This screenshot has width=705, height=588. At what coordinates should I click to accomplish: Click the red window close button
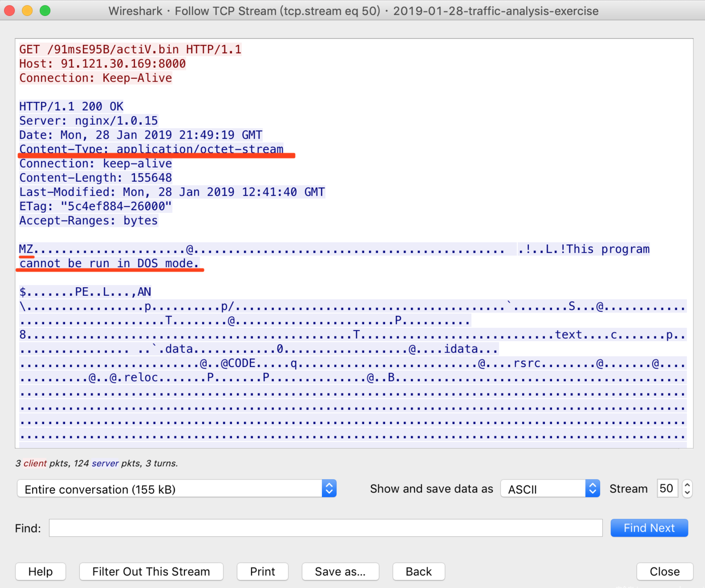(9, 11)
